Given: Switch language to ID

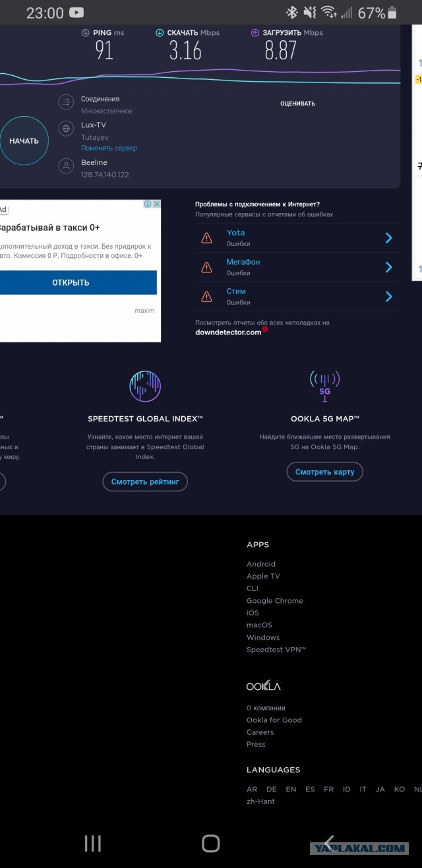Looking at the screenshot, I should pos(347,790).
